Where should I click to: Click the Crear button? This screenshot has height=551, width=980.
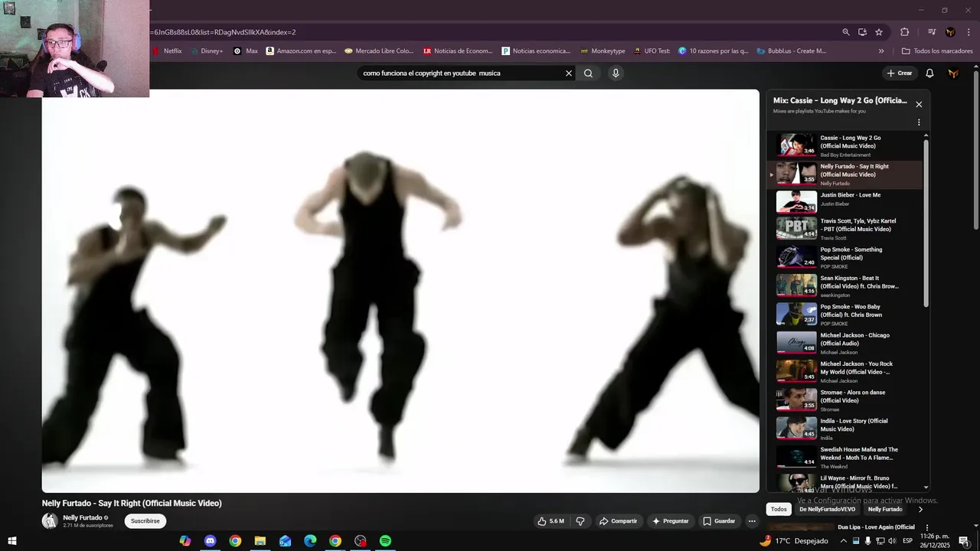coord(900,73)
